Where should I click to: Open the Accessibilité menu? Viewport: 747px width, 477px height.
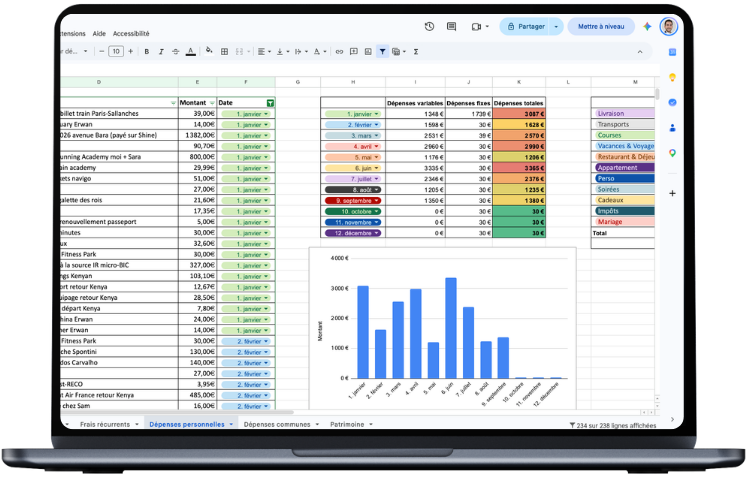131,33
